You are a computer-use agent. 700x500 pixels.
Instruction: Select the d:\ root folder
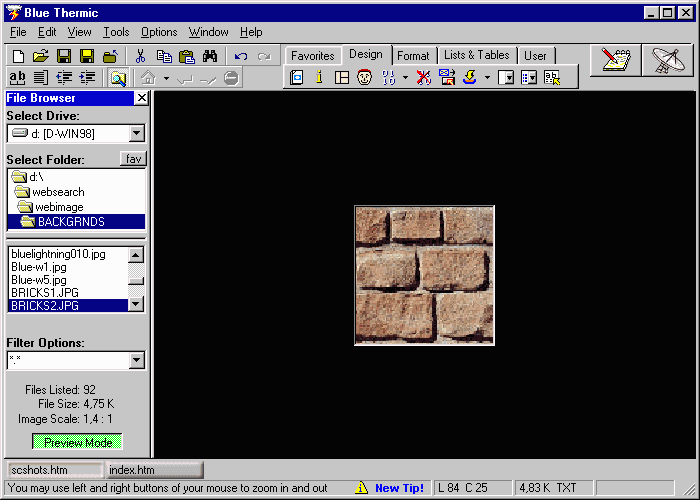76,177
